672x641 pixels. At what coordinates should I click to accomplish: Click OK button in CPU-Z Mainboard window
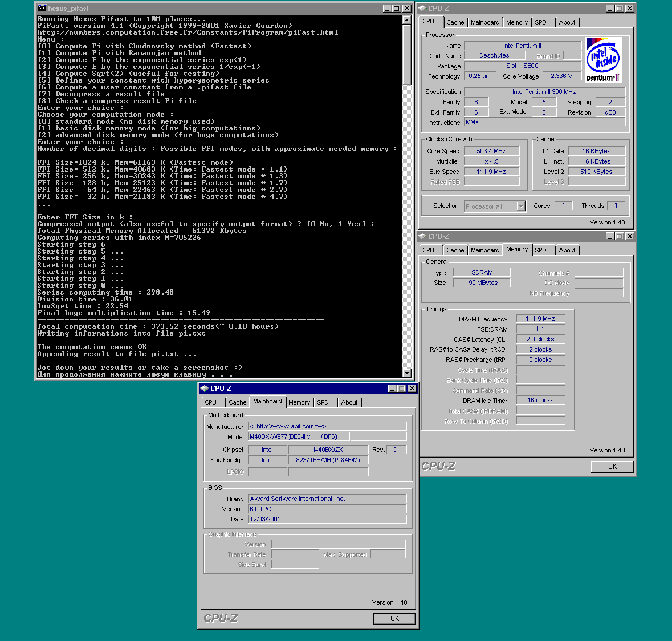(x=394, y=619)
